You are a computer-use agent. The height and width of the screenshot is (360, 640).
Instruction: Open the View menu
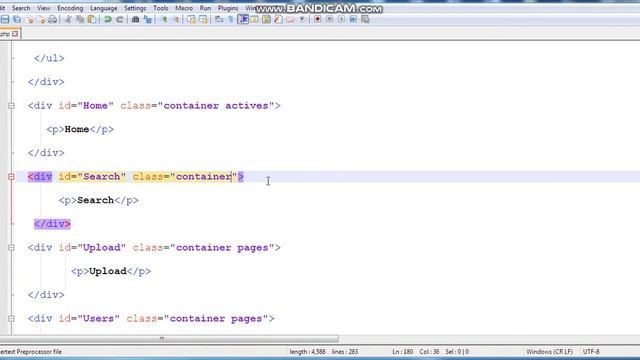[44, 8]
